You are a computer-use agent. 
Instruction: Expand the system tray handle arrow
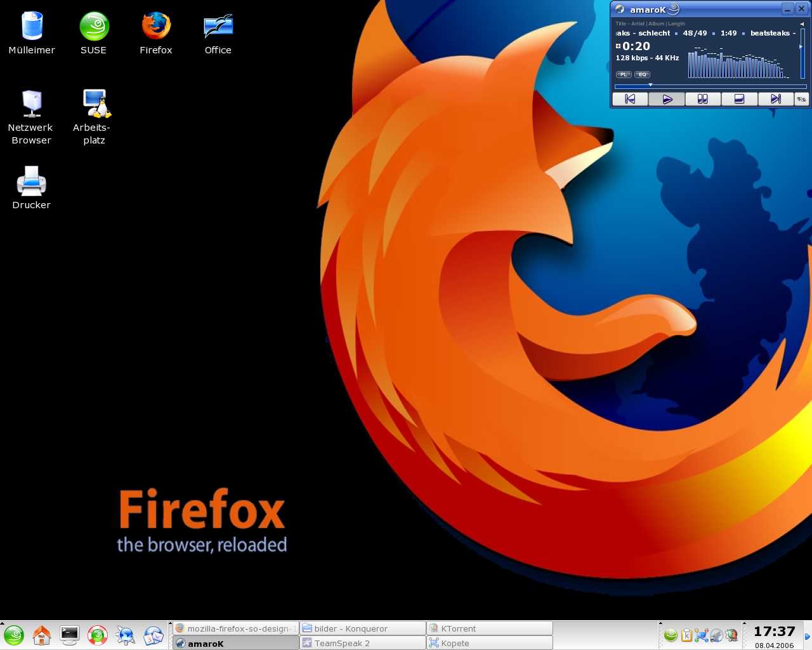tap(660, 624)
